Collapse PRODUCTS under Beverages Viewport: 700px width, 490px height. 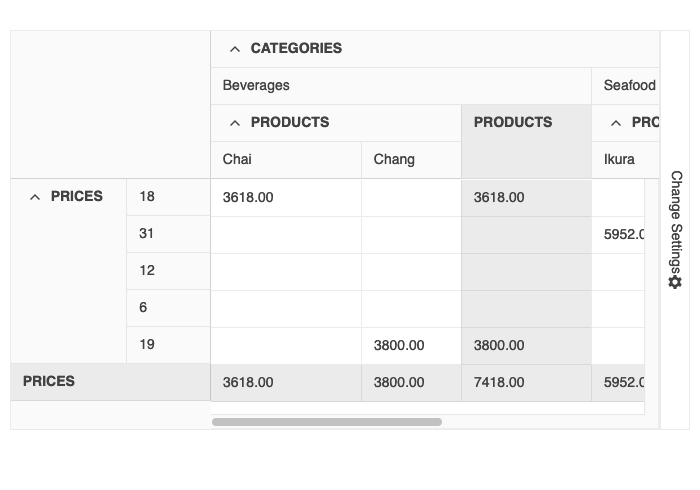click(x=235, y=123)
